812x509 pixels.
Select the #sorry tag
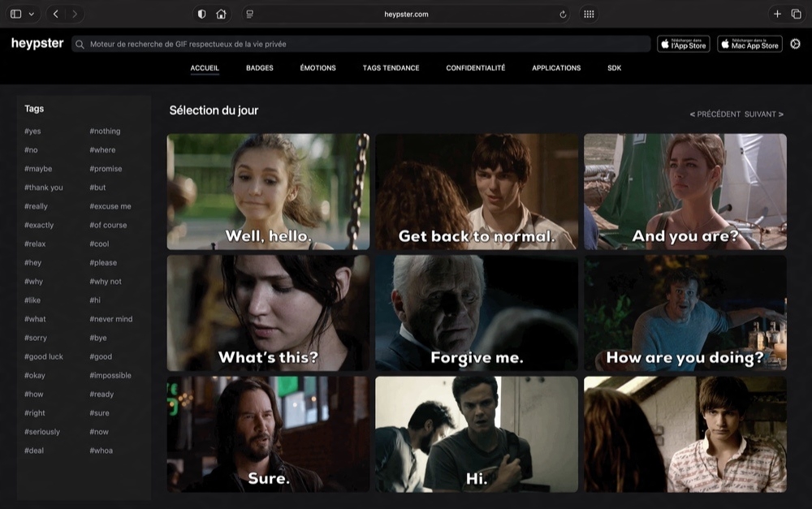pos(36,338)
